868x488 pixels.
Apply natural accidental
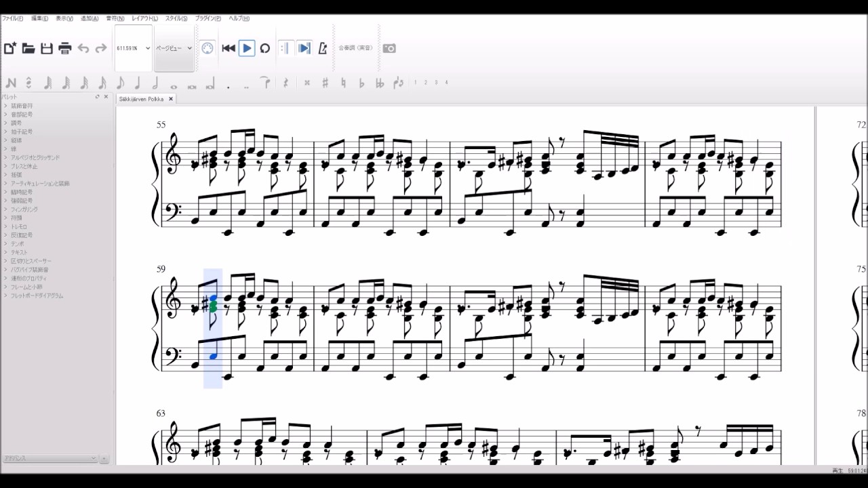344,83
